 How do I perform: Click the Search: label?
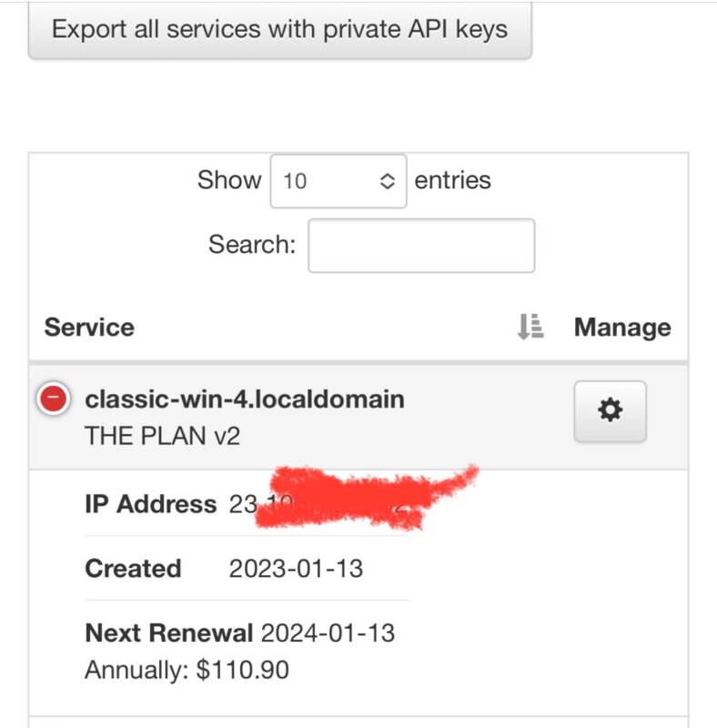[252, 244]
